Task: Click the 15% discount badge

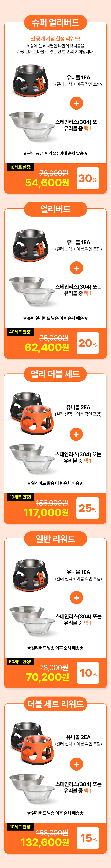Action: coord(88,838)
